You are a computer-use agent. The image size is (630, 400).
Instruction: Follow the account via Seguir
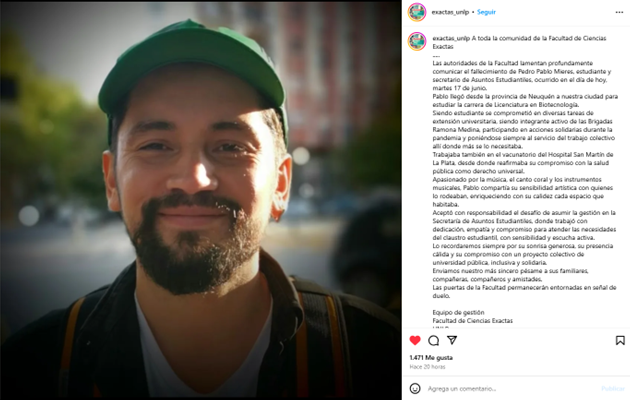pyautogui.click(x=486, y=12)
